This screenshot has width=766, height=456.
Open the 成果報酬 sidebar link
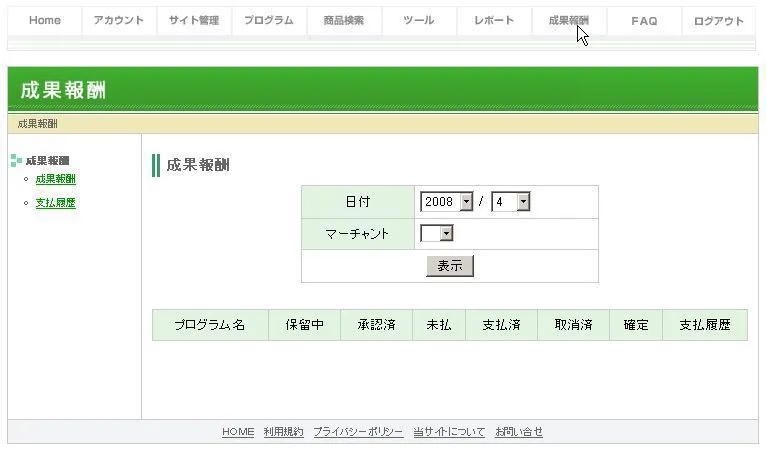[55, 179]
